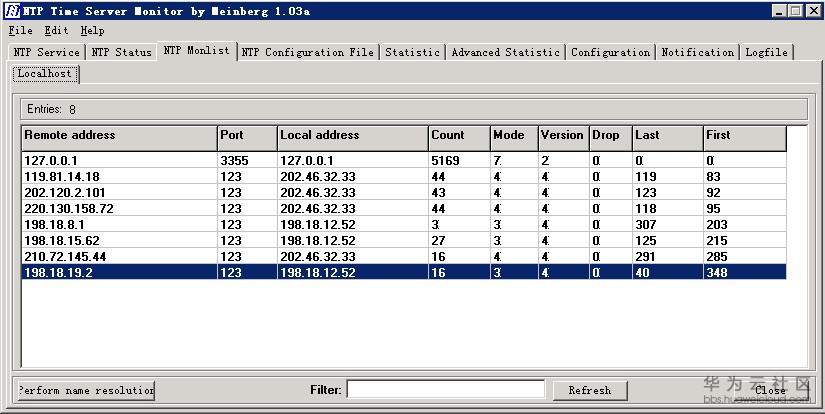Click count value 5169
Viewport: 825px width, 414px height.
tap(445, 160)
